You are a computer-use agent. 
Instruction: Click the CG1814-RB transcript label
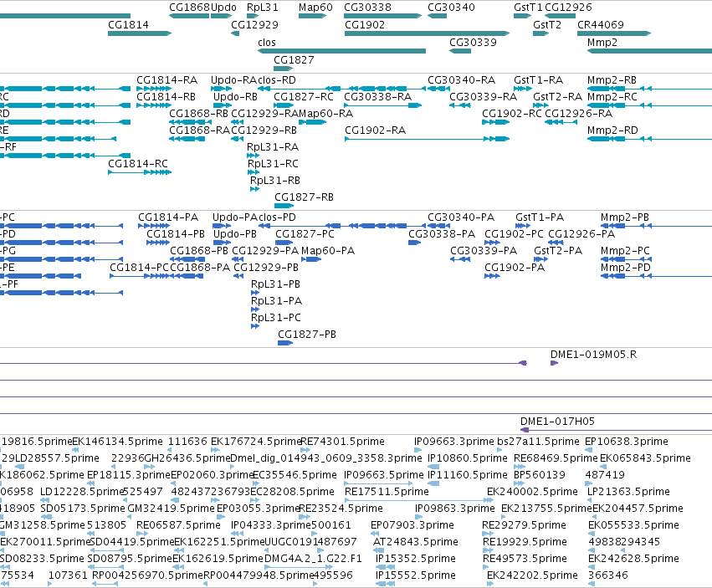click(x=166, y=97)
